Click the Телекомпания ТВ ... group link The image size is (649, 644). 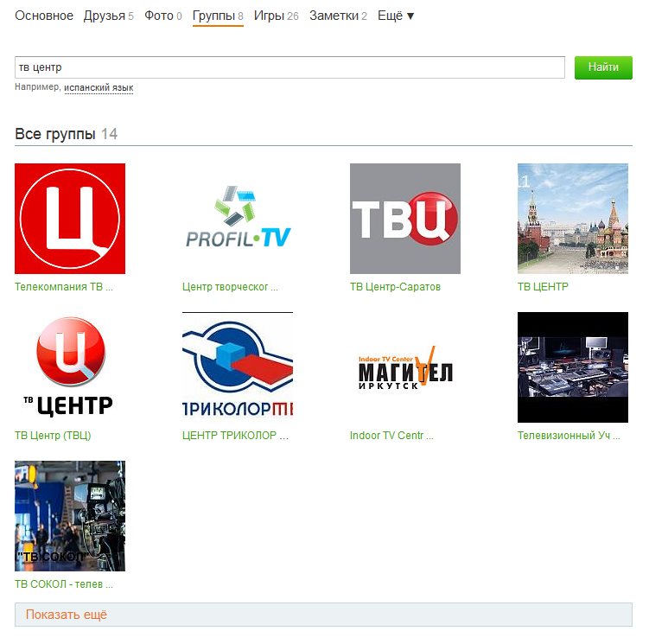pos(64,287)
